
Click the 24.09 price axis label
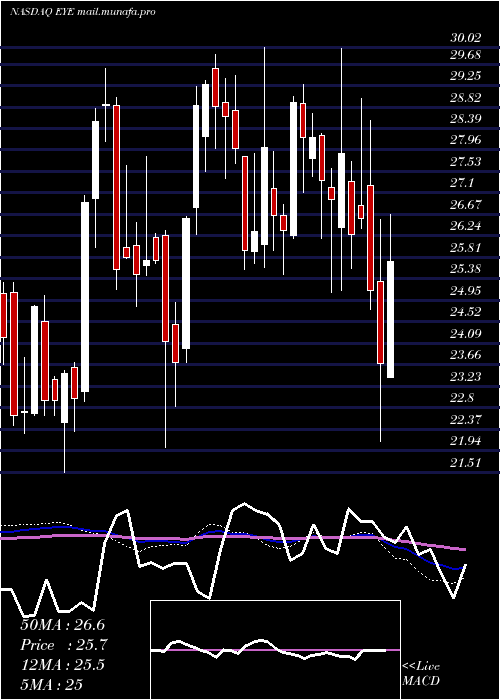coord(466,333)
